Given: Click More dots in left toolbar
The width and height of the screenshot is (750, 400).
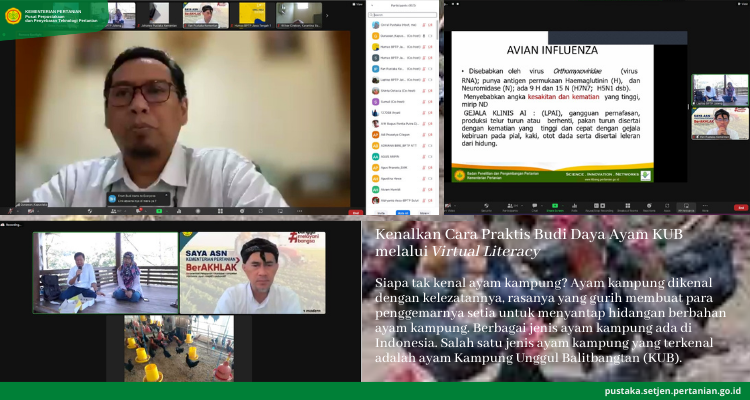Looking at the screenshot, I should click(x=300, y=211).
